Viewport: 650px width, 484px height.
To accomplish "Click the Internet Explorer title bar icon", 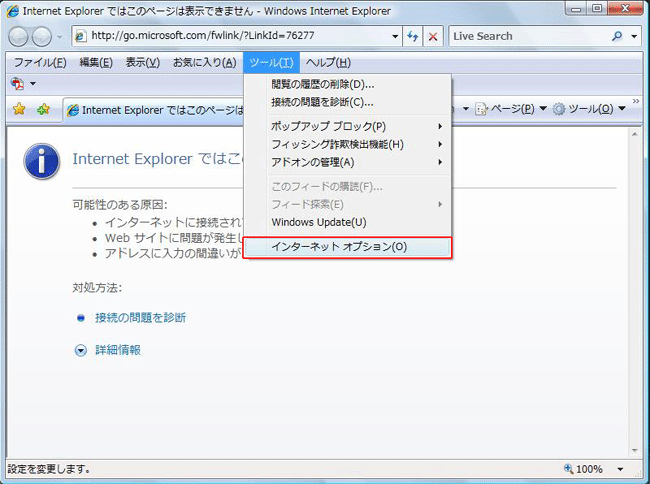I will pyautogui.click(x=13, y=11).
